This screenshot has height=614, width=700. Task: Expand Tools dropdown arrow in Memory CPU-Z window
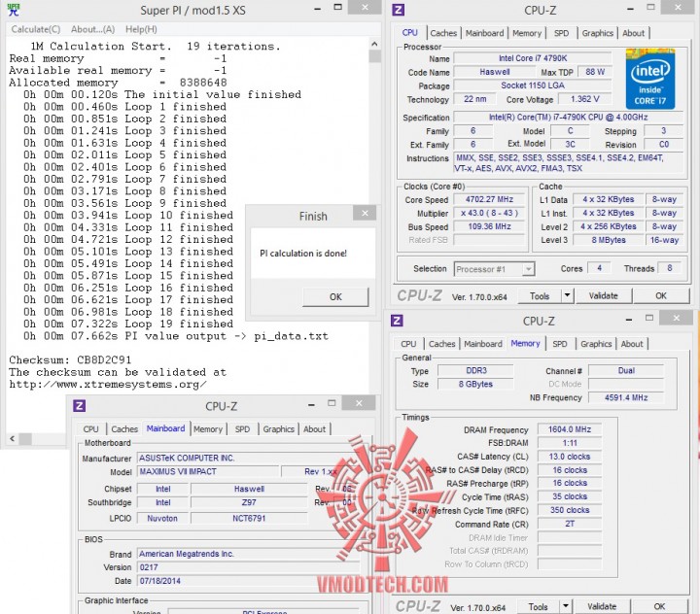tap(566, 606)
